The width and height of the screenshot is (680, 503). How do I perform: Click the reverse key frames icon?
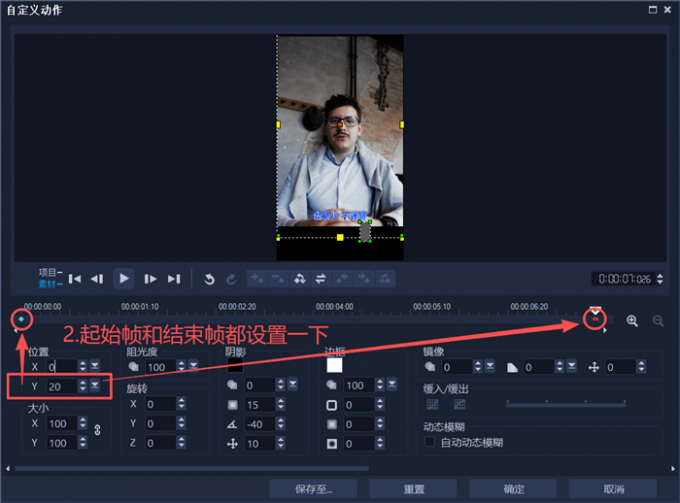tap(300, 278)
